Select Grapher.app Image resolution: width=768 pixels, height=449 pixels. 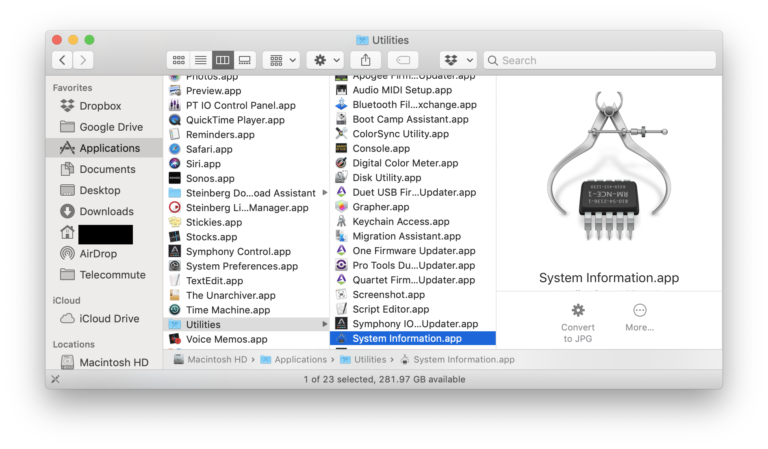coord(413,207)
